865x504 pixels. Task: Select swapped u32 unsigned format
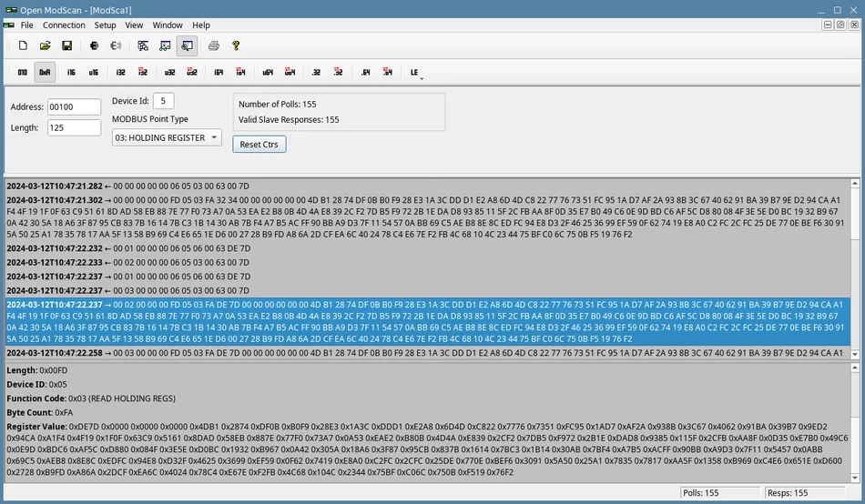(x=192, y=72)
